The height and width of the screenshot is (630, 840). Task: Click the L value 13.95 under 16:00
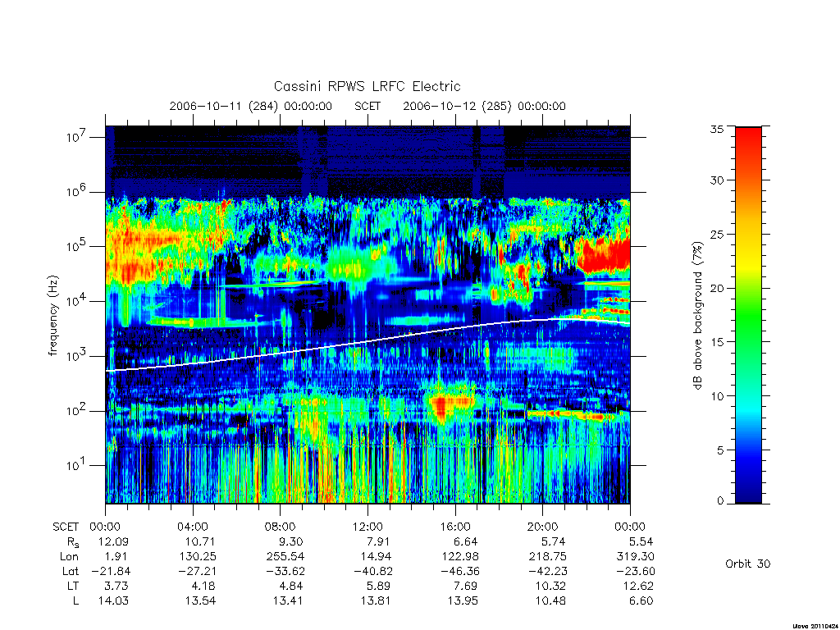pyautogui.click(x=463, y=600)
